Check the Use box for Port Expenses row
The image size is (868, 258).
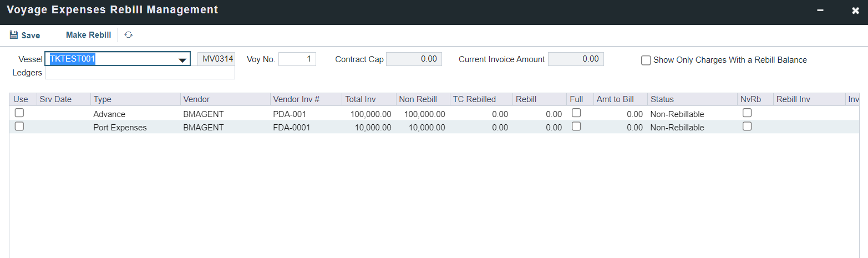click(x=19, y=126)
